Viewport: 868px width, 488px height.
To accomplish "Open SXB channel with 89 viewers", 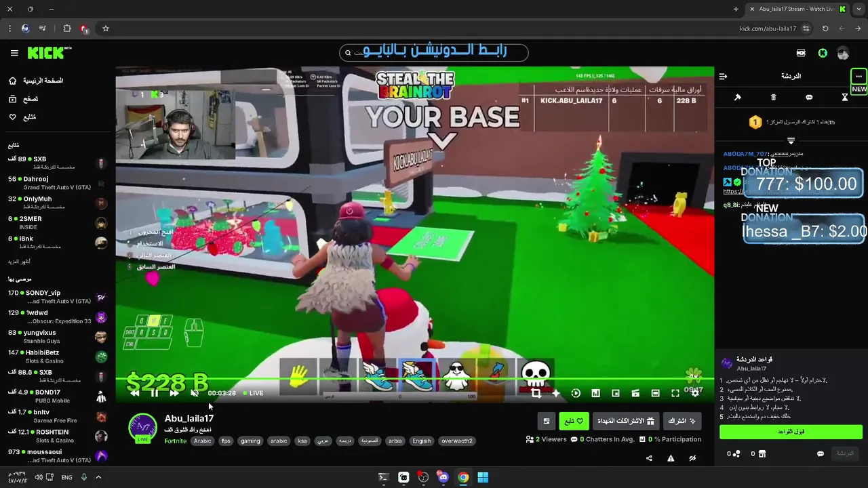I will click(x=57, y=163).
